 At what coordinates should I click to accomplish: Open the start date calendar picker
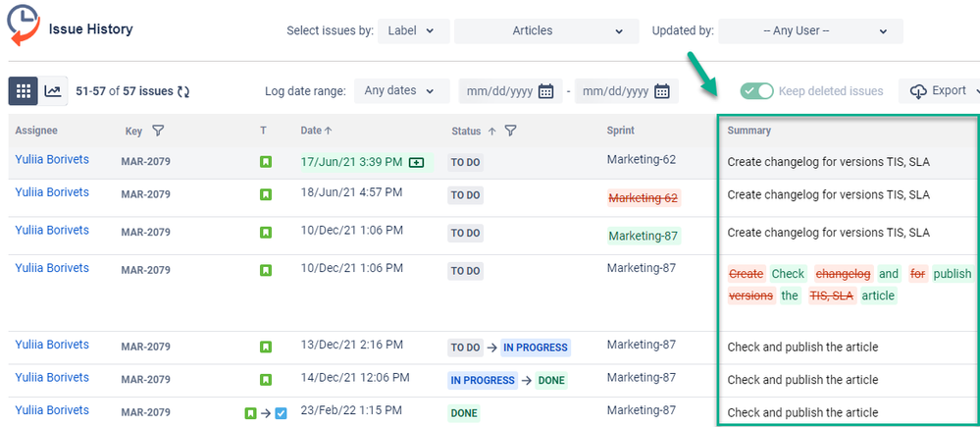[545, 91]
